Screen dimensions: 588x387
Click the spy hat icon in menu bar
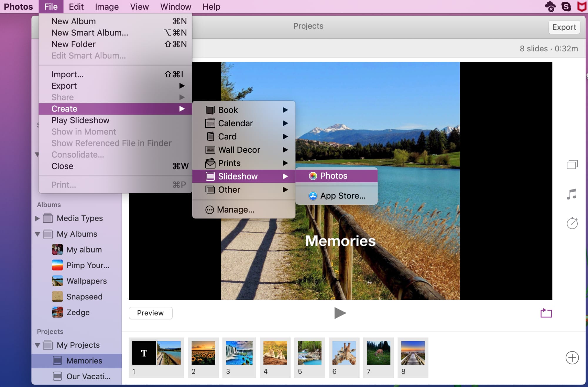point(550,6)
